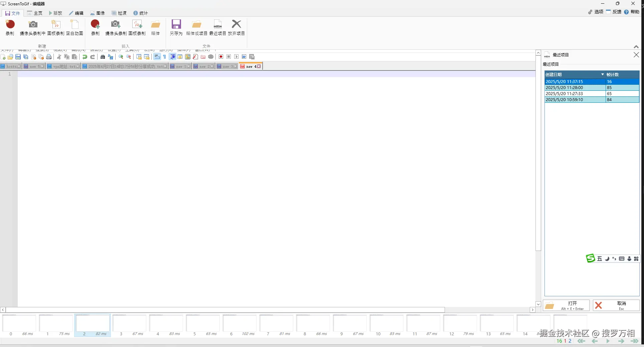Play the animation preview
Viewport: 644px width, 347px height.
tap(608, 341)
